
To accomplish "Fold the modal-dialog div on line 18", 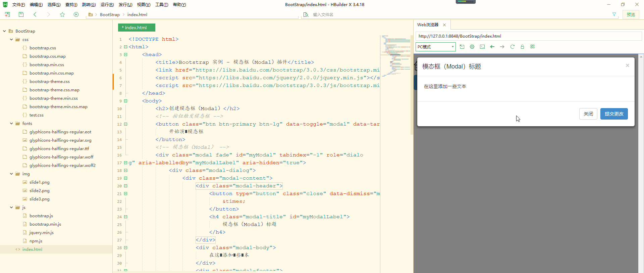I will point(126,170).
